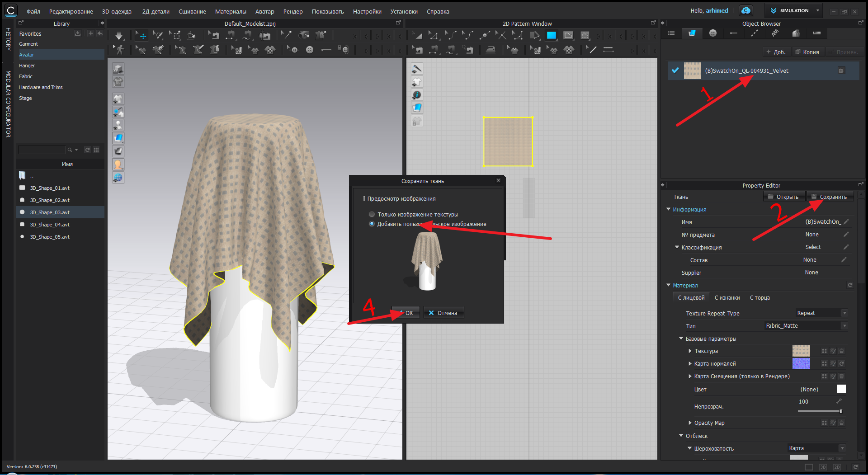
Task: Click the white Цвет color swatch
Action: click(x=841, y=389)
